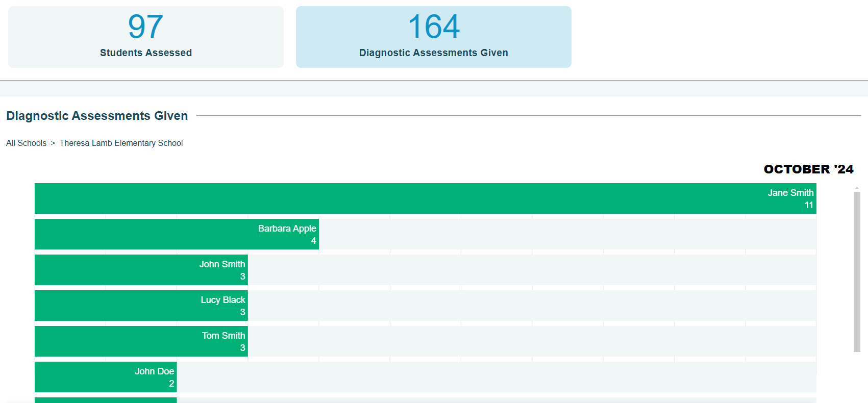Click the scrollbar up arrow
This screenshot has width=868, height=403.
coord(857,188)
